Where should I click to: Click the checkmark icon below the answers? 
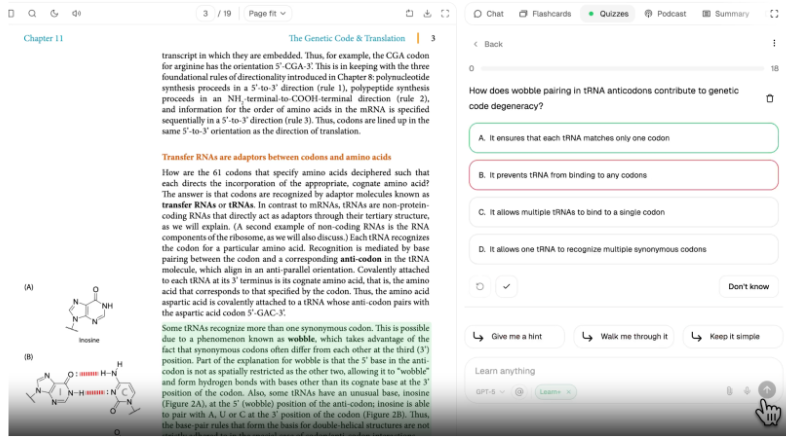pyautogui.click(x=506, y=287)
